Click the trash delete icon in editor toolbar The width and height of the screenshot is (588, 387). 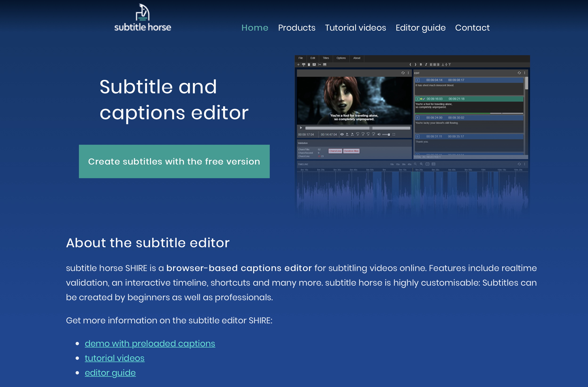(x=309, y=65)
